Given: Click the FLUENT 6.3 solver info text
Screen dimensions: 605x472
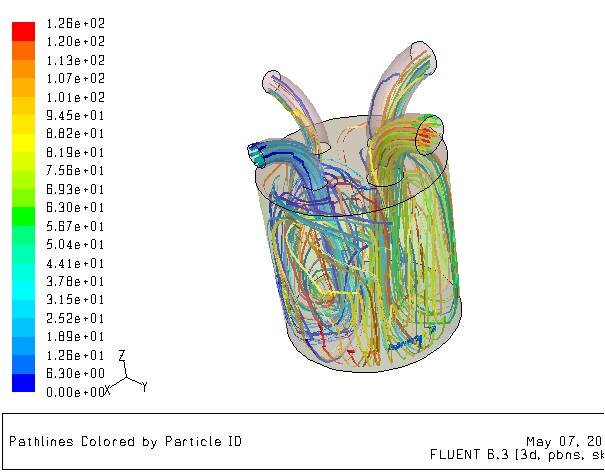Looking at the screenshot, I should pos(516,455).
